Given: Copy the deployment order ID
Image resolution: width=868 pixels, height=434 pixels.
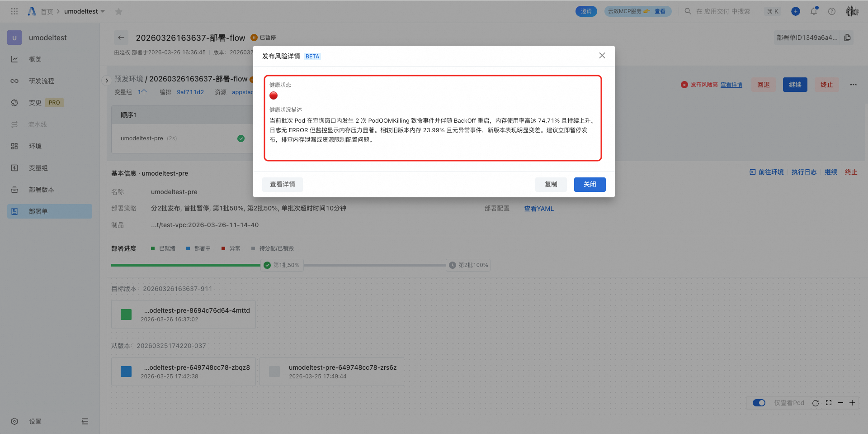Looking at the screenshot, I should tap(848, 38).
